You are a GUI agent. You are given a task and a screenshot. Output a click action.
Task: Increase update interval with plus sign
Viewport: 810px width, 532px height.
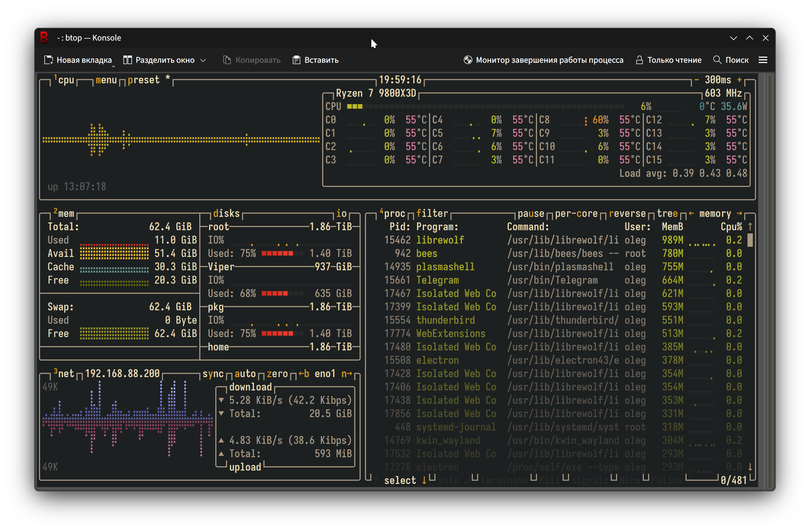(739, 80)
